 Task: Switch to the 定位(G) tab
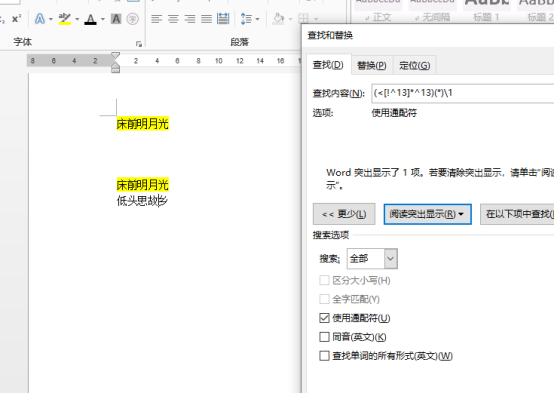(x=415, y=65)
